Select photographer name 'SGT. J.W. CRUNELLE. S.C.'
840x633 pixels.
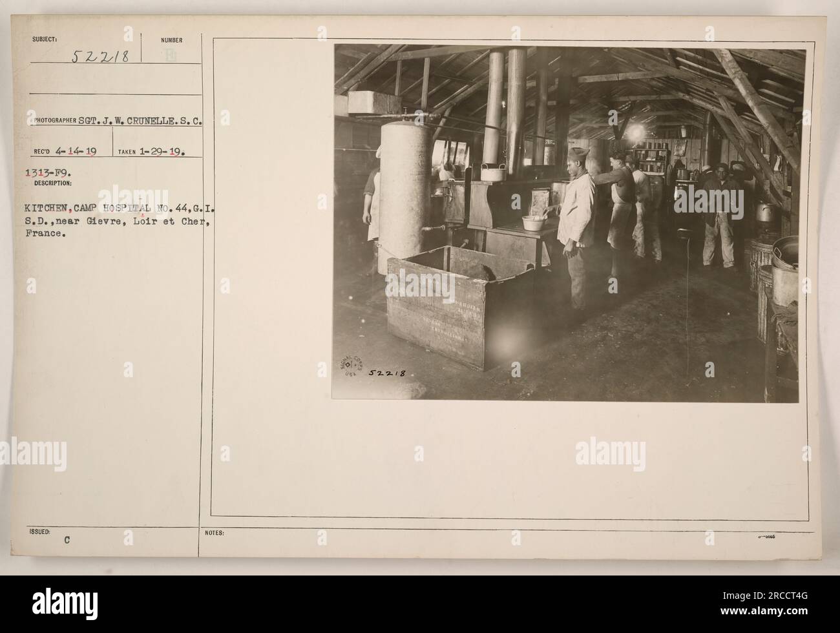pos(140,120)
